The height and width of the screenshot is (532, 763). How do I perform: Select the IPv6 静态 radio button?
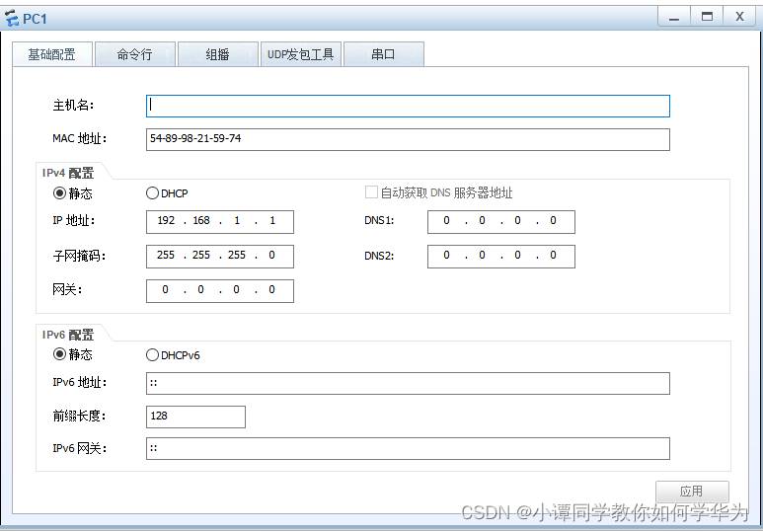(x=59, y=354)
